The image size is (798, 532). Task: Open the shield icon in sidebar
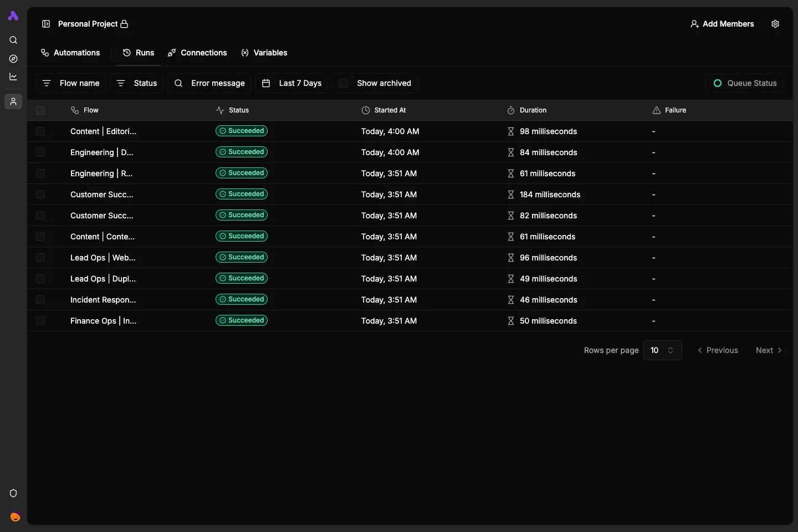tap(13, 493)
